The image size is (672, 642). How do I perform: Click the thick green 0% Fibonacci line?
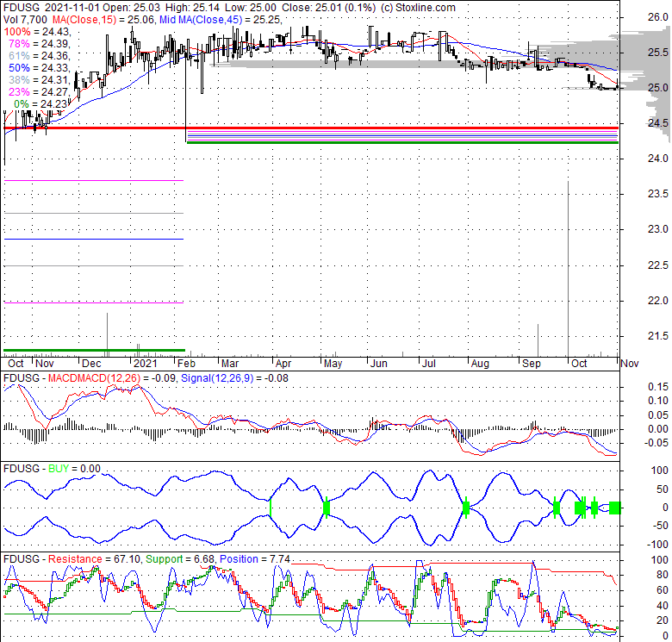click(403, 143)
